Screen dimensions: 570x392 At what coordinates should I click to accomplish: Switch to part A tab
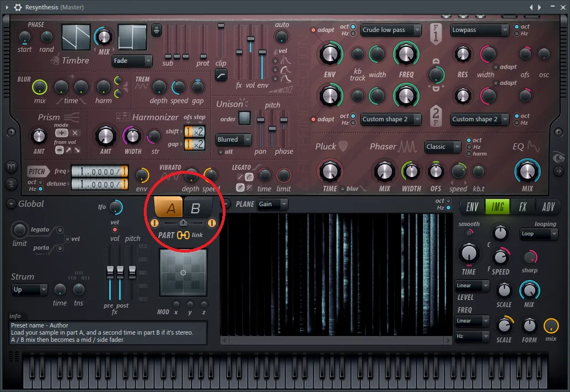tap(168, 207)
